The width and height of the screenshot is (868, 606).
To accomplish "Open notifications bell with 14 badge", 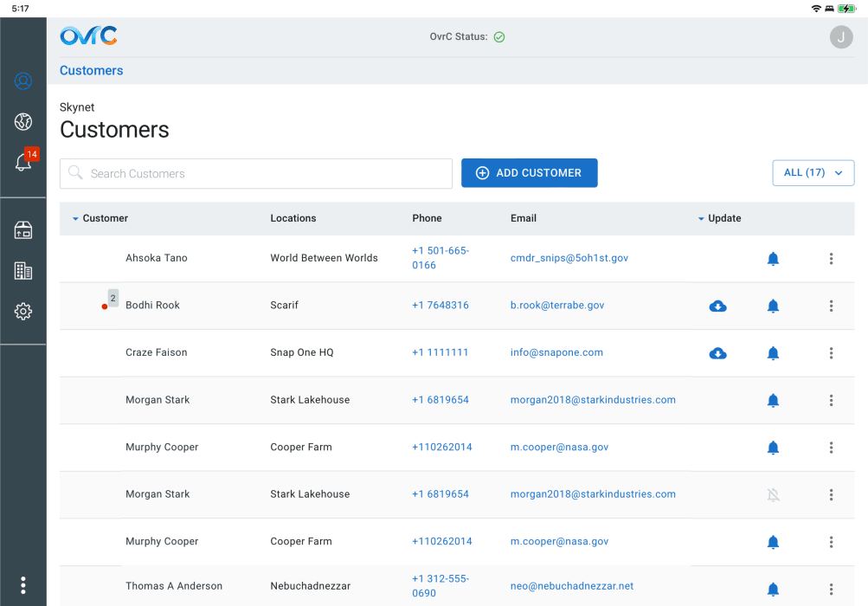I will 24,162.
